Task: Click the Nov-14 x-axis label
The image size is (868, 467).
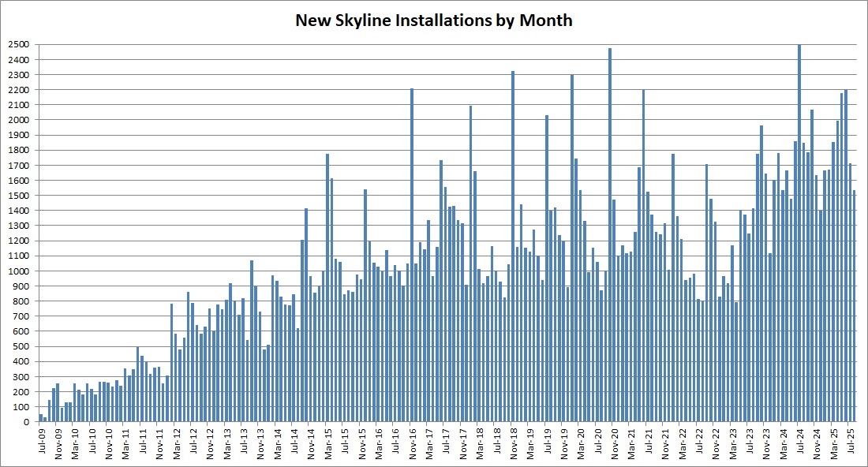Action: pos(311,443)
